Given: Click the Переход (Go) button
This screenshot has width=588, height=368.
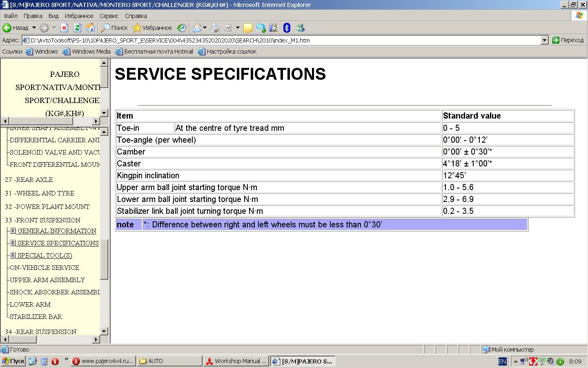Looking at the screenshot, I should 568,40.
